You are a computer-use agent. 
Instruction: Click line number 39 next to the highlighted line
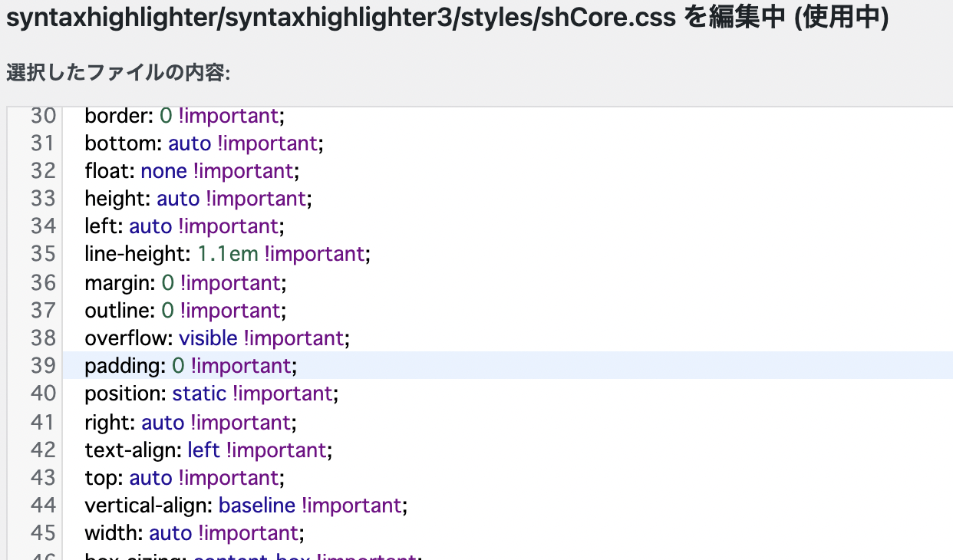(44, 365)
